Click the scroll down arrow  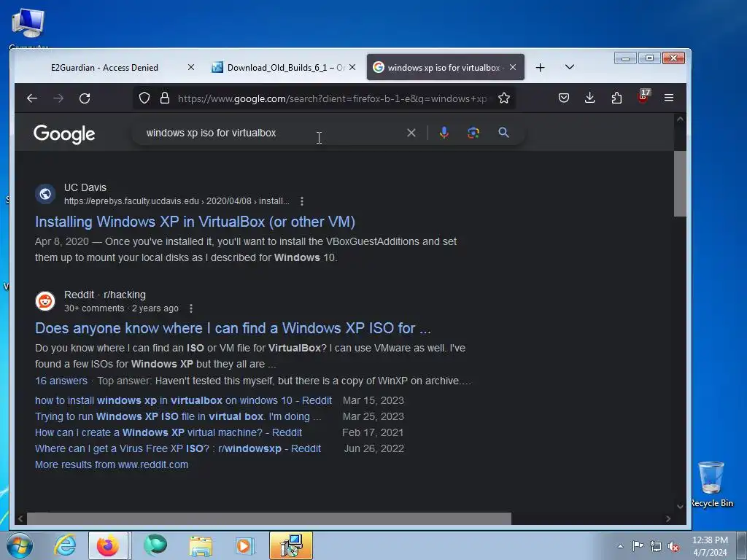pos(680,506)
